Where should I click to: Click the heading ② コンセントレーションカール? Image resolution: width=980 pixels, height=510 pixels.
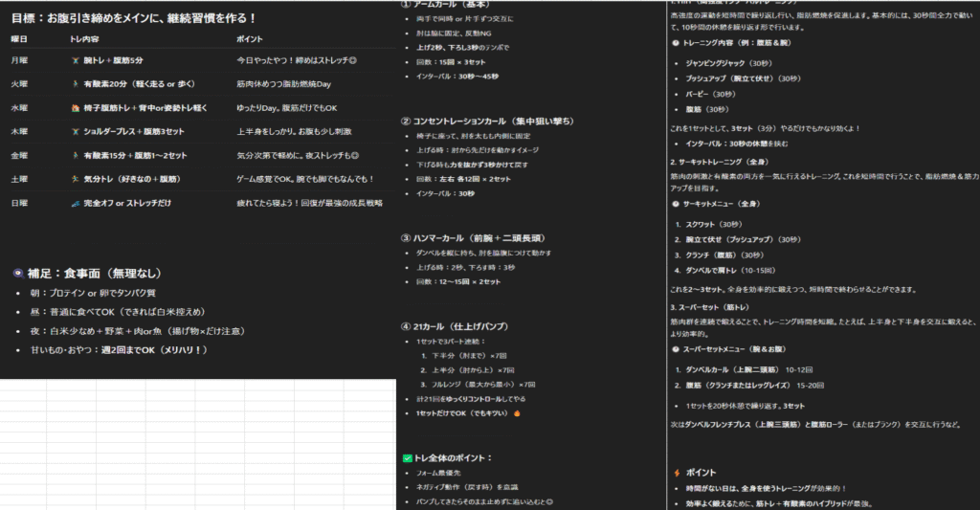(487, 122)
